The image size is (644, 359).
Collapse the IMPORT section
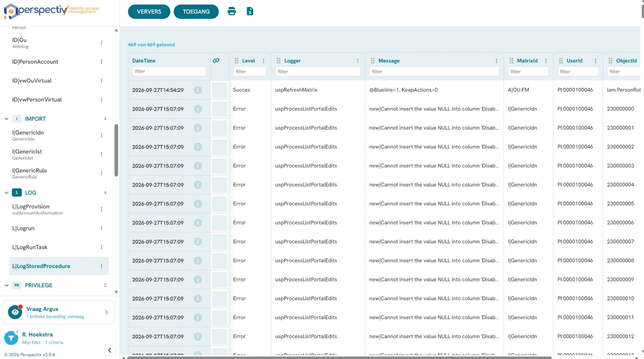[x=7, y=119]
